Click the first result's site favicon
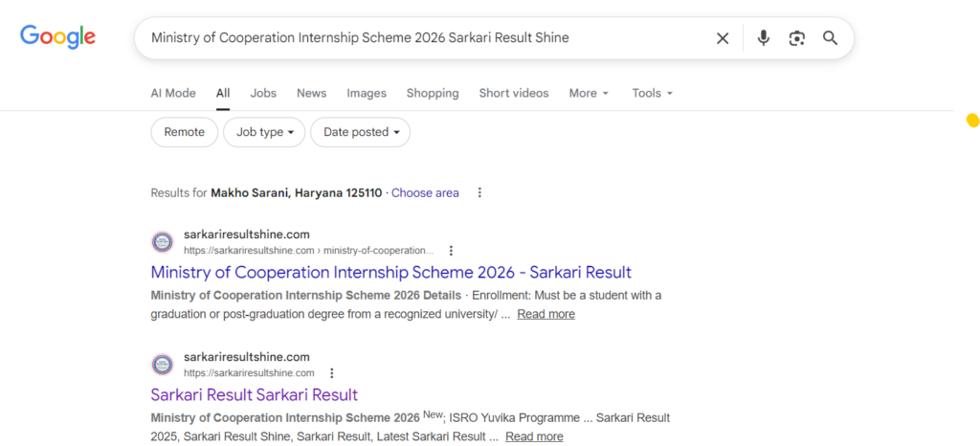The width and height of the screenshot is (980, 446). click(x=163, y=242)
